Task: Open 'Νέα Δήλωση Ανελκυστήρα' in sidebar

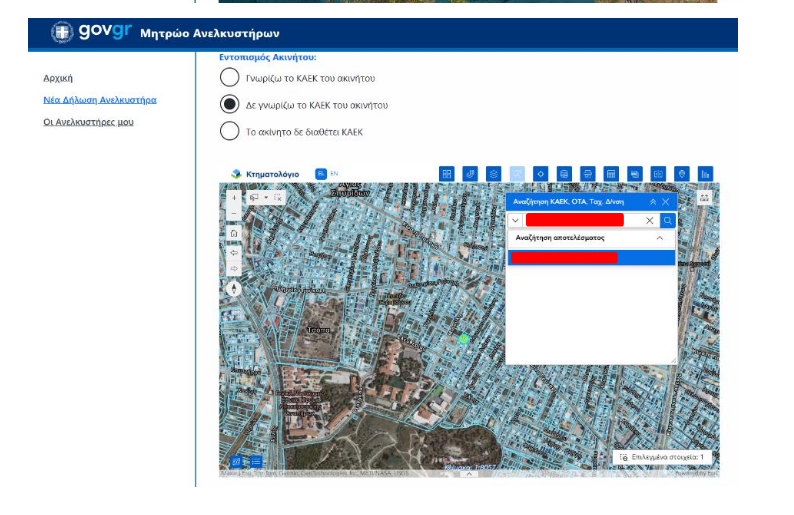Action: tap(99, 100)
